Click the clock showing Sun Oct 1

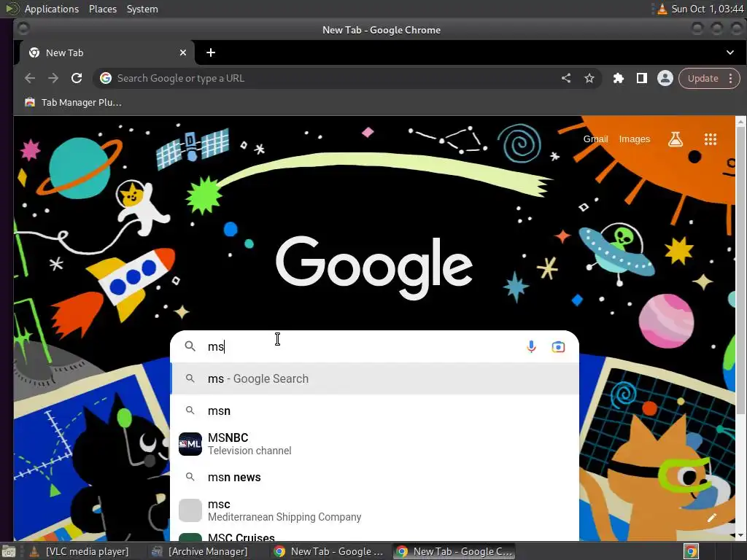pos(708,9)
